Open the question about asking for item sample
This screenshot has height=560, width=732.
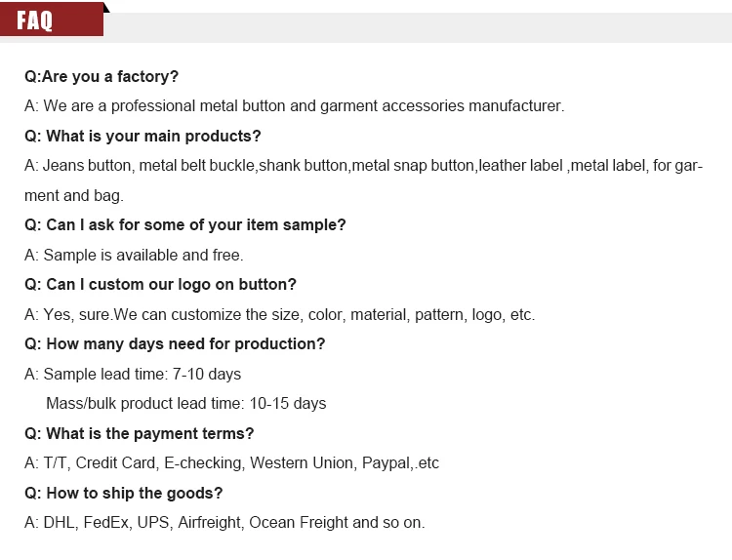[x=184, y=224]
